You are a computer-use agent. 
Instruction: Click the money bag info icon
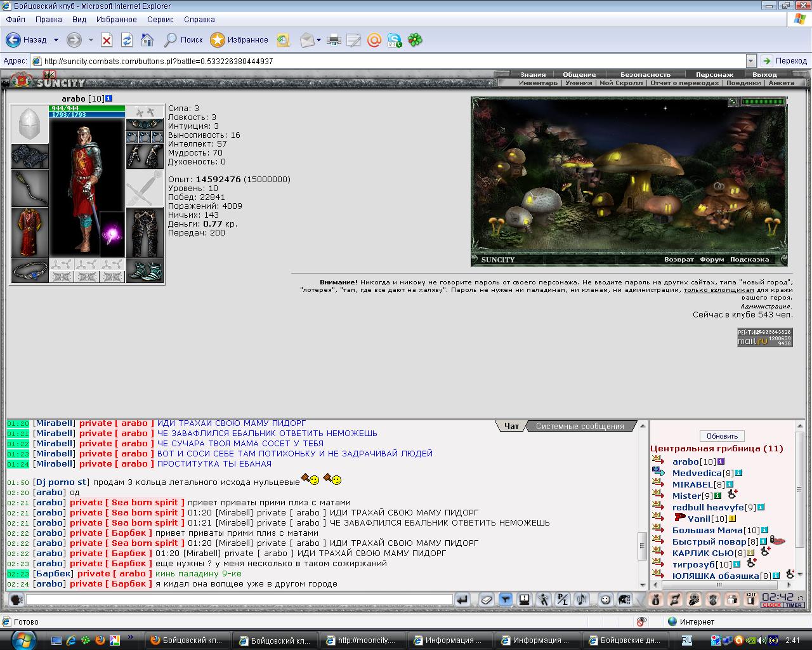(656, 600)
